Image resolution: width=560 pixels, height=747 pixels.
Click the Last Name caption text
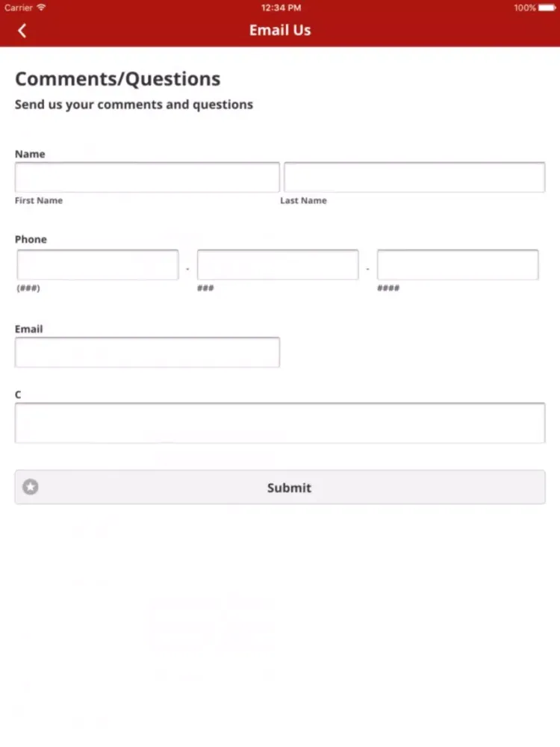pos(303,200)
